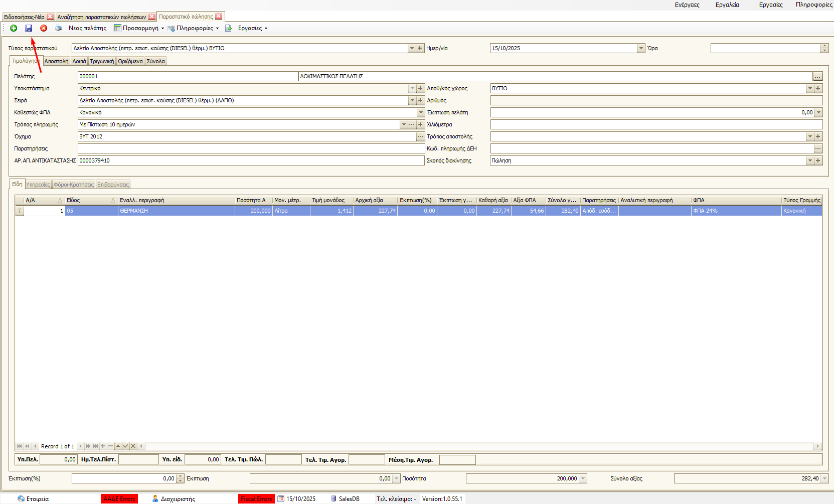The height and width of the screenshot is (504, 834).
Task: Click the red ΑΑΔΕ Errors indicator
Action: coord(119,498)
